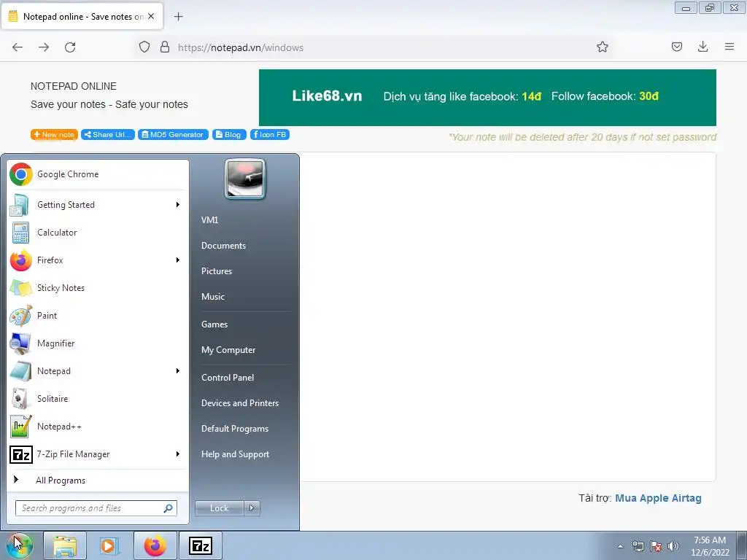Screen dimensions: 747x560
Task: Open Games from the Start menu
Action: tap(214, 324)
